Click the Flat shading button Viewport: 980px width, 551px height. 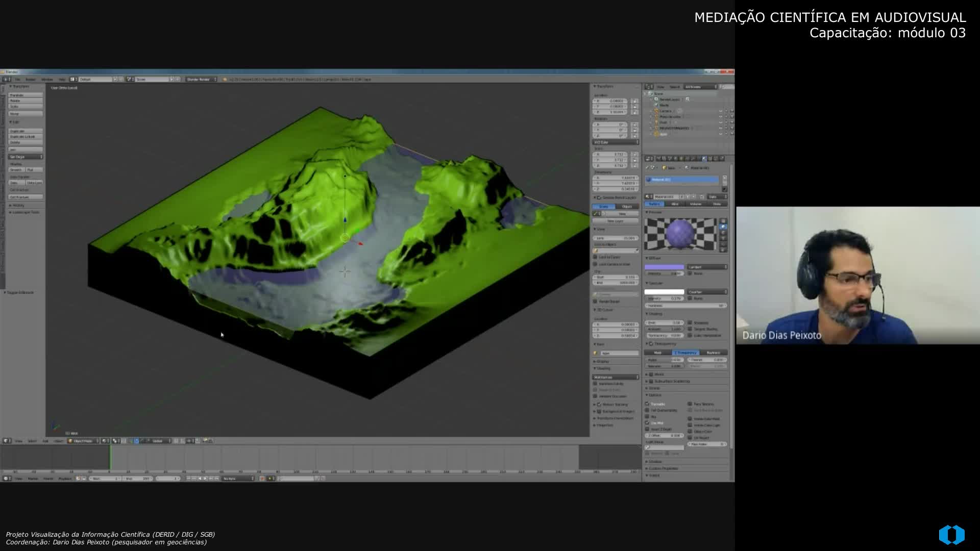[34, 170]
